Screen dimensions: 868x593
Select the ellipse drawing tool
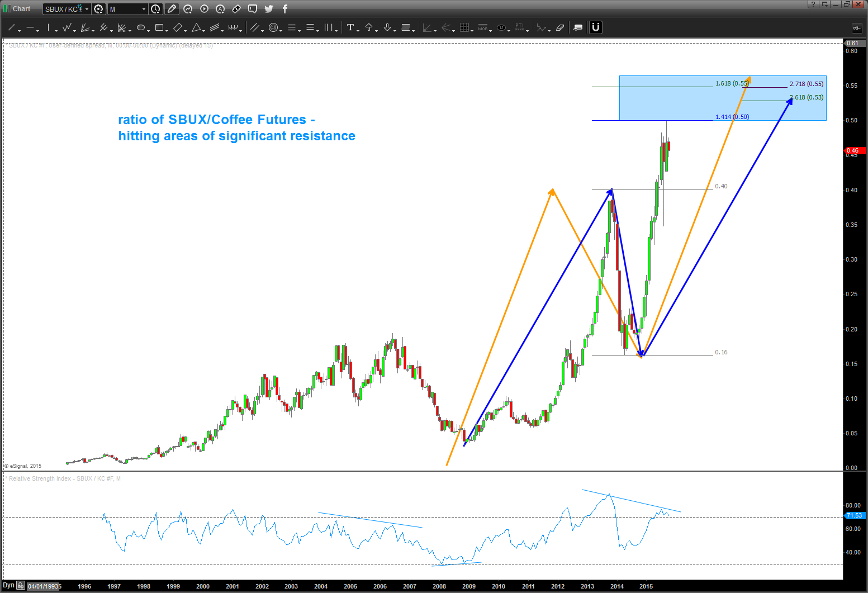tap(141, 27)
